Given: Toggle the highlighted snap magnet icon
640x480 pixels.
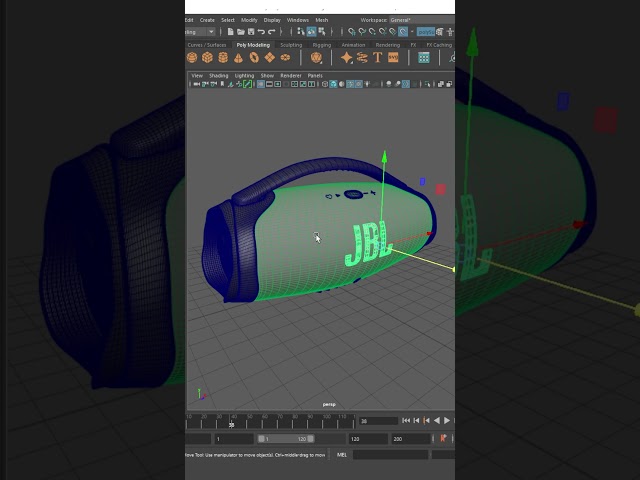Looking at the screenshot, I should [x=403, y=31].
